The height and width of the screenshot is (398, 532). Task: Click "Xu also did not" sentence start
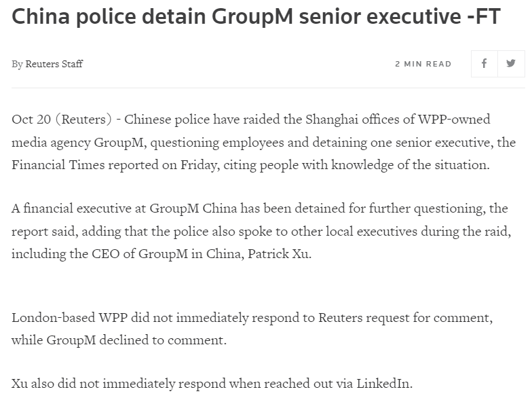click(x=52, y=382)
